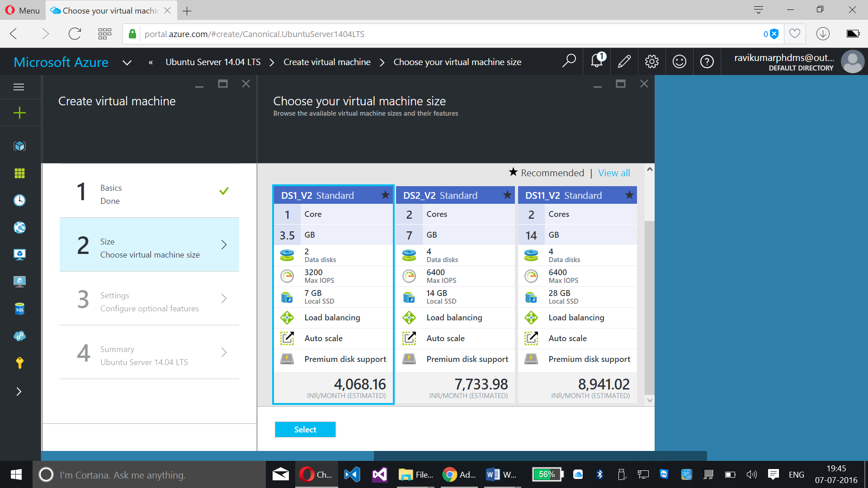Click the View all link
The height and width of the screenshot is (488, 868).
tap(614, 173)
